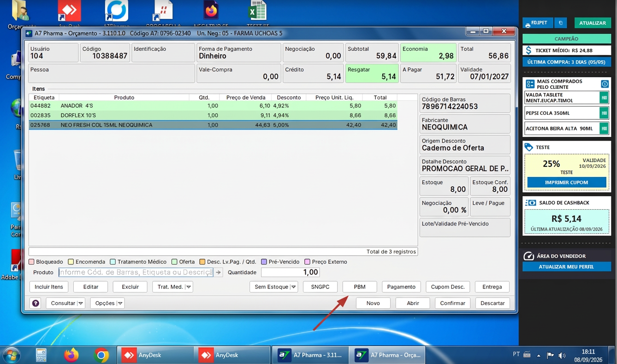617x364 pixels.
Task: Click the Descartar button
Action: 492,303
